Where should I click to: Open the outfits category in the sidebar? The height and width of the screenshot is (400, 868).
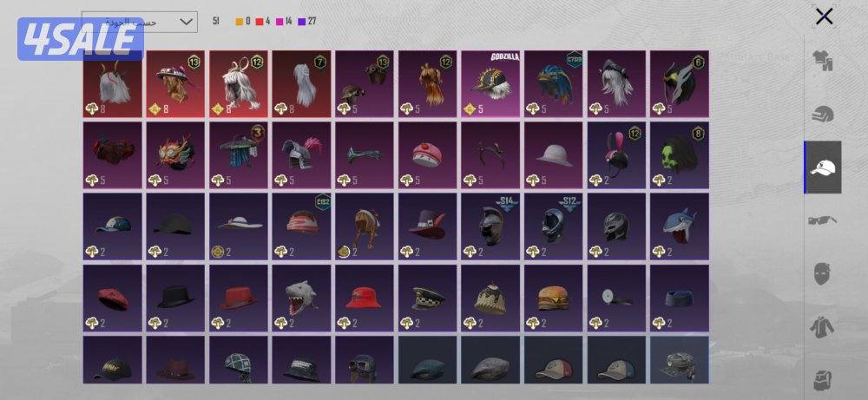[823, 61]
